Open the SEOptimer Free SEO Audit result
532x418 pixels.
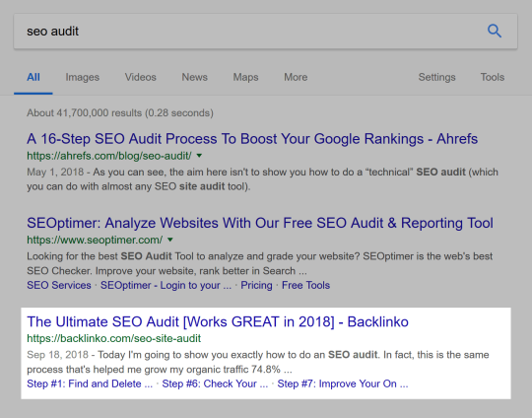[x=260, y=223]
